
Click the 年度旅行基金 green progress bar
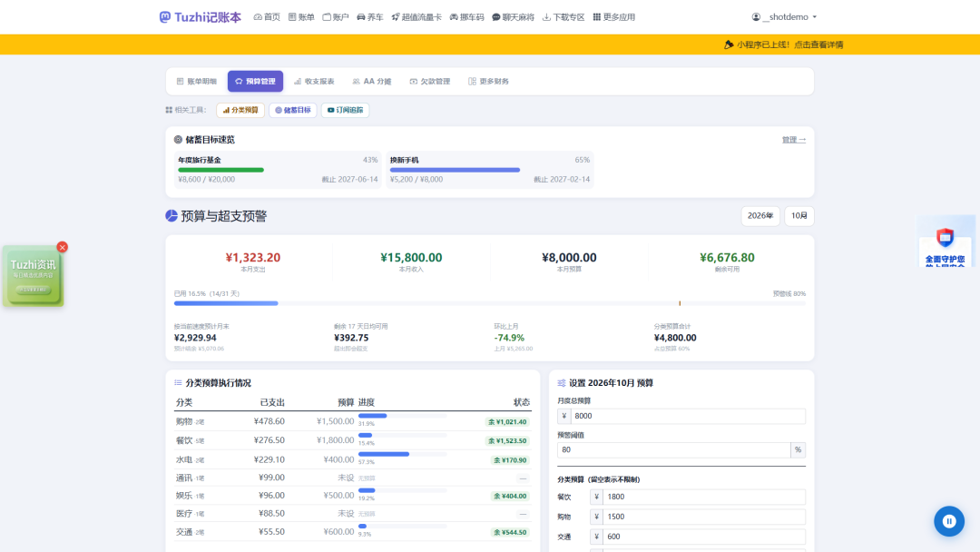(x=220, y=170)
